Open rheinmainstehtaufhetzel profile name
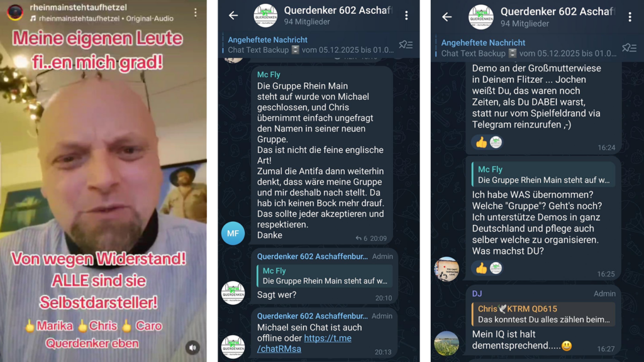 pos(78,8)
